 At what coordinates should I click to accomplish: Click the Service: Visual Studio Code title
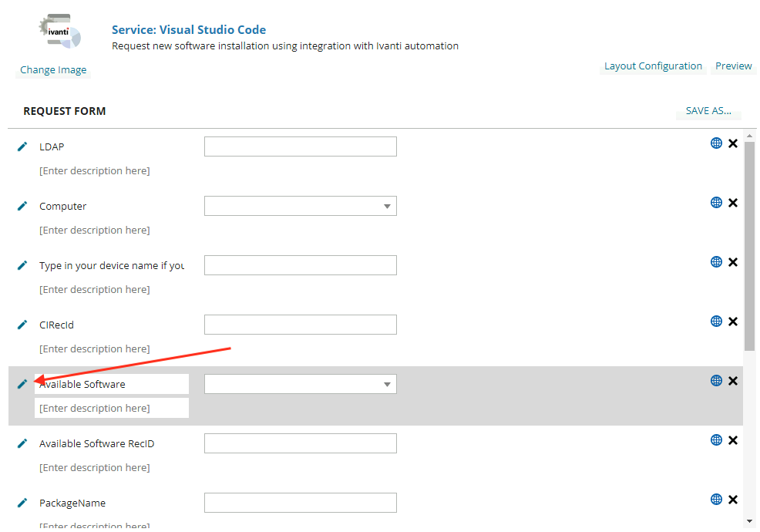189,29
